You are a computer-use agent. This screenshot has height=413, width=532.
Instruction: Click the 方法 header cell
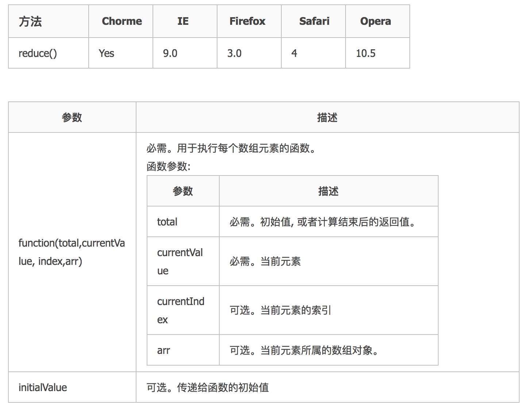49,21
